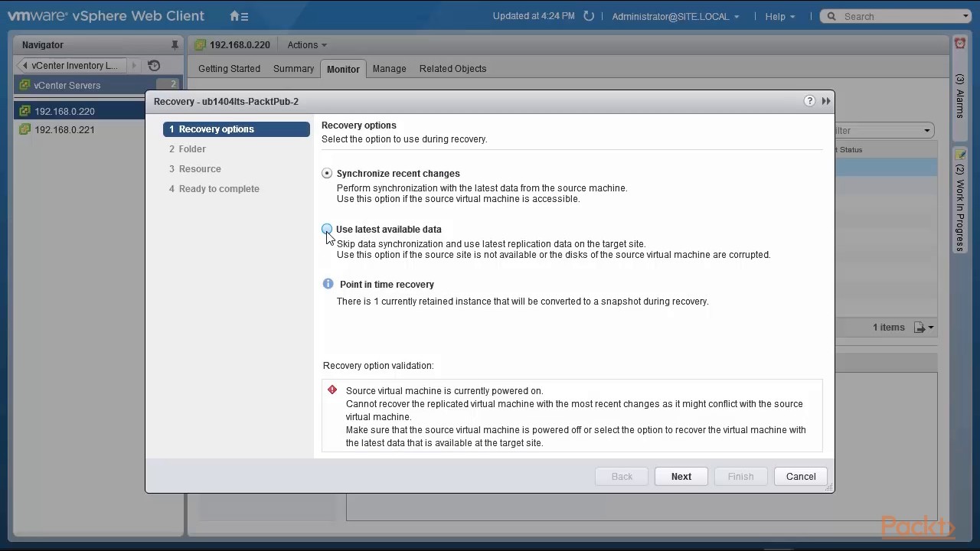
Task: Open the Related Objects tab
Action: 452,69
